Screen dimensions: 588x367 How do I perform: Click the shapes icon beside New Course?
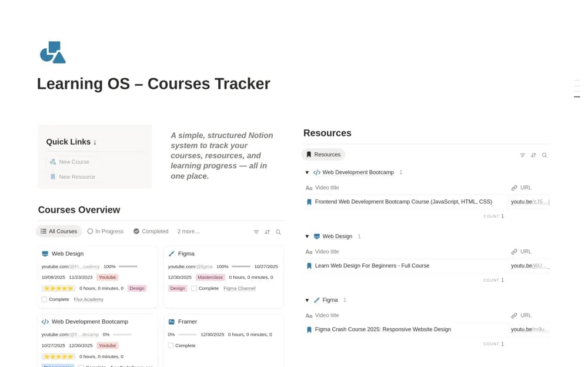click(x=53, y=162)
